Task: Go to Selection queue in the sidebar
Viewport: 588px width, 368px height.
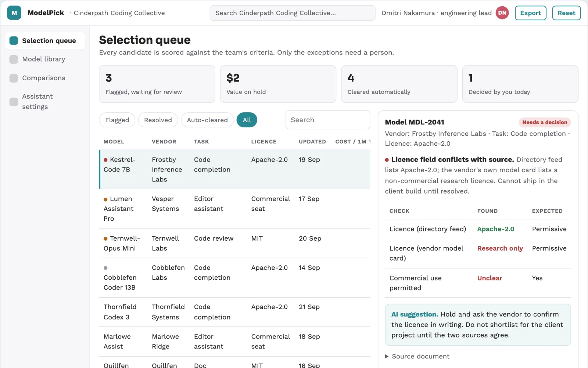Action: (x=45, y=40)
